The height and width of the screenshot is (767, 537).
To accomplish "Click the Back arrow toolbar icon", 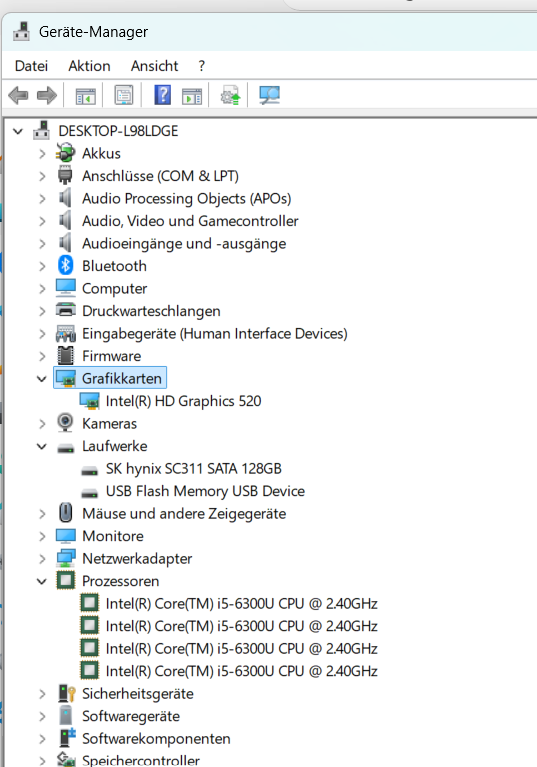I will (x=19, y=95).
